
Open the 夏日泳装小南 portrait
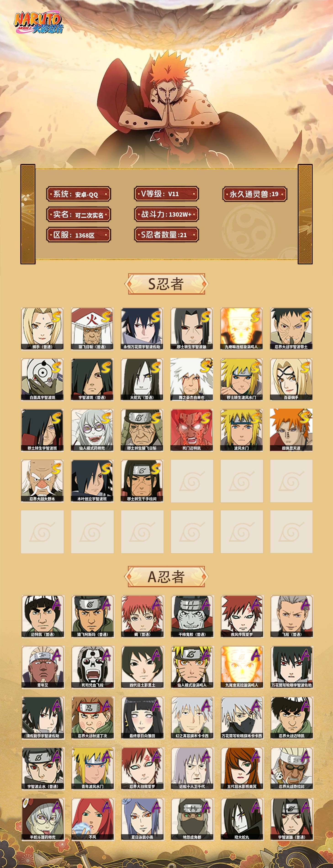pos(142,819)
